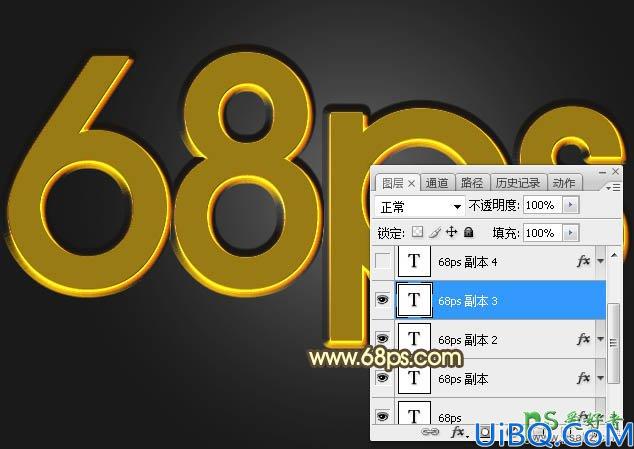Select the layer named 68ps 副本

tap(463, 379)
